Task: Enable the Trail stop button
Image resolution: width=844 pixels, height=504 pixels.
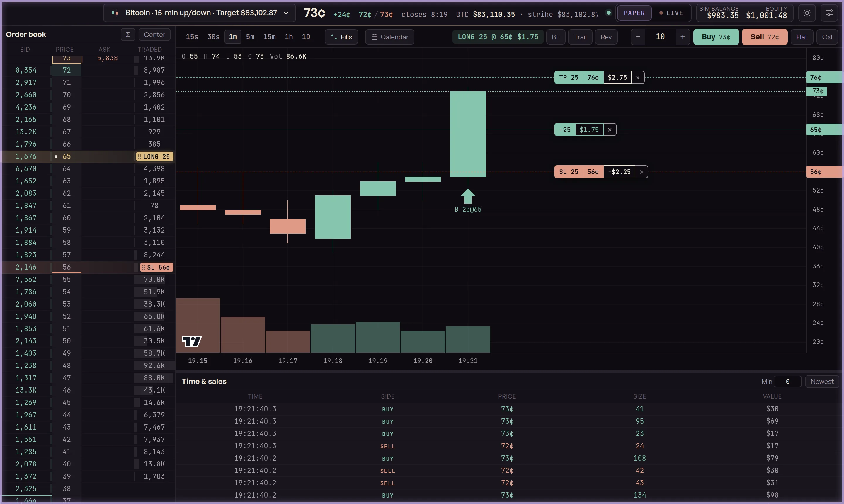Action: click(x=580, y=37)
